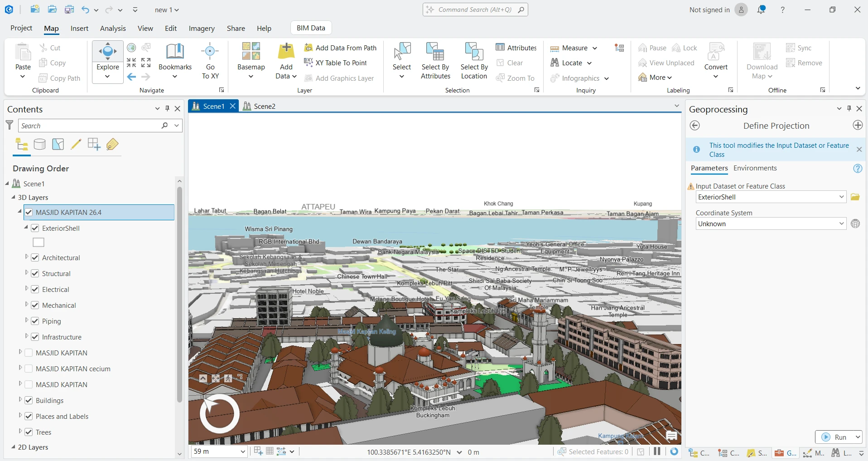Collapse the 3D Layers group

pos(13,197)
